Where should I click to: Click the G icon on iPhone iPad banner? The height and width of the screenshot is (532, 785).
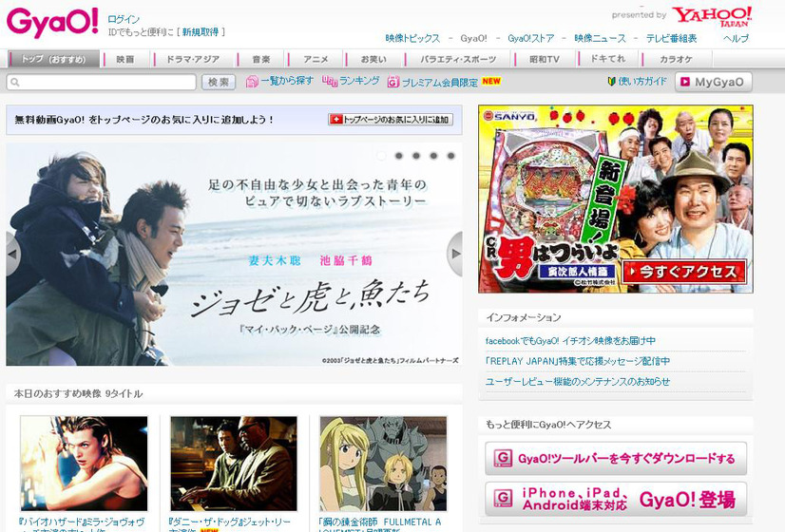(x=503, y=499)
